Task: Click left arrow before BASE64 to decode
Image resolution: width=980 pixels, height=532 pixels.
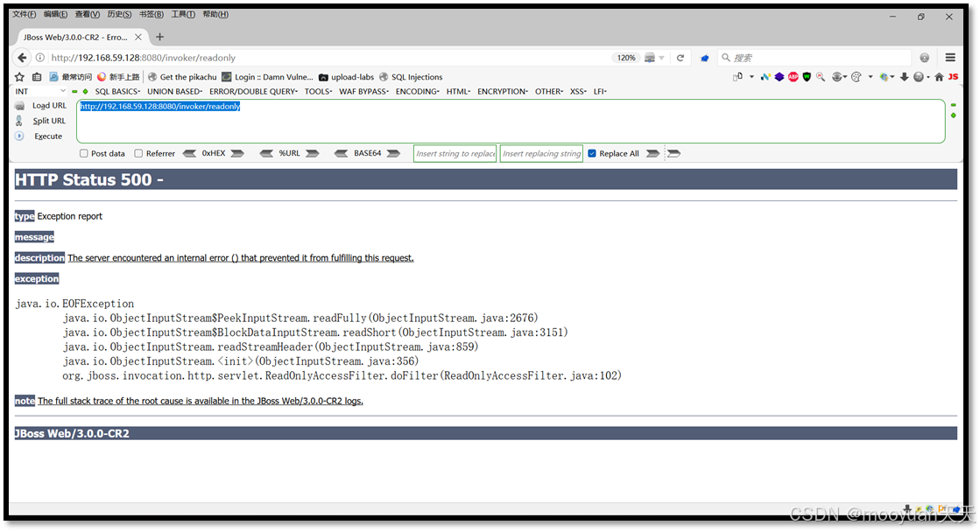Action: (x=342, y=154)
